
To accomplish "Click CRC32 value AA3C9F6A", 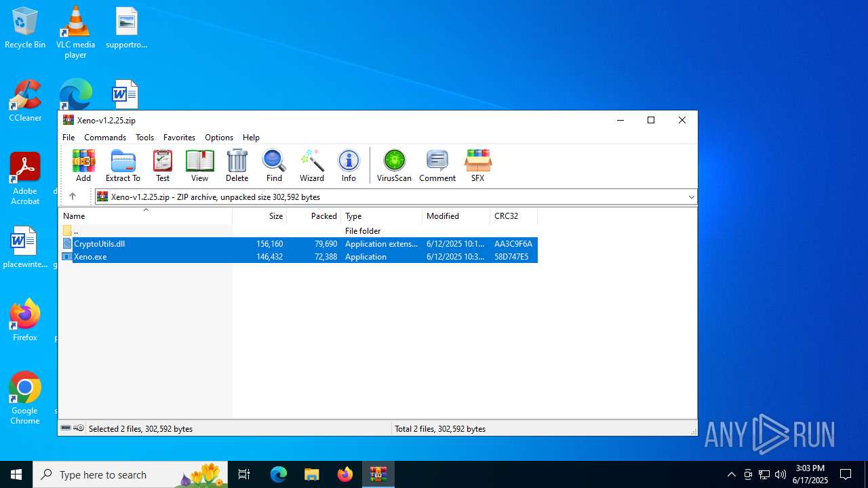I will (513, 243).
